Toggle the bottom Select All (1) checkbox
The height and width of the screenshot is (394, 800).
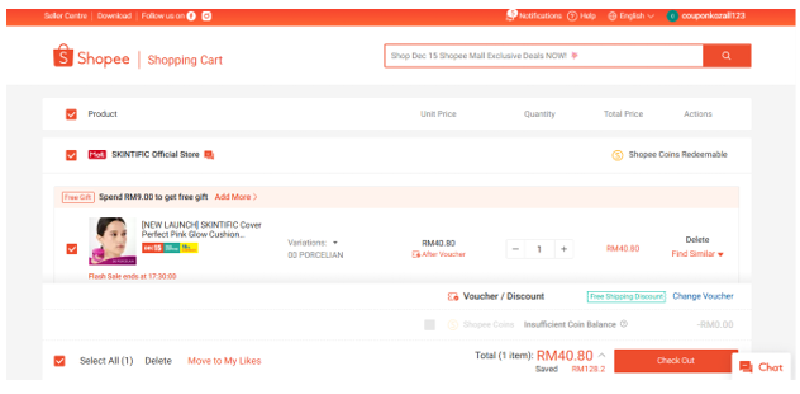pyautogui.click(x=60, y=361)
